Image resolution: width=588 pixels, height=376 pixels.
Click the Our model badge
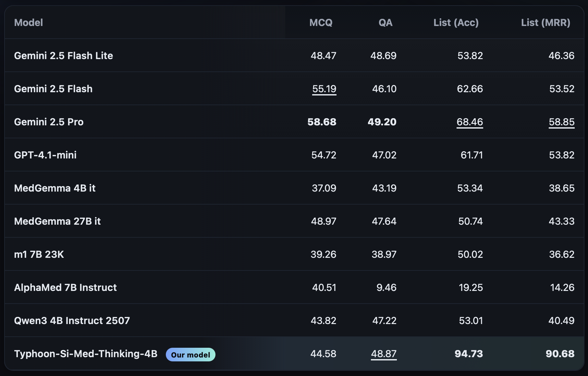point(190,355)
